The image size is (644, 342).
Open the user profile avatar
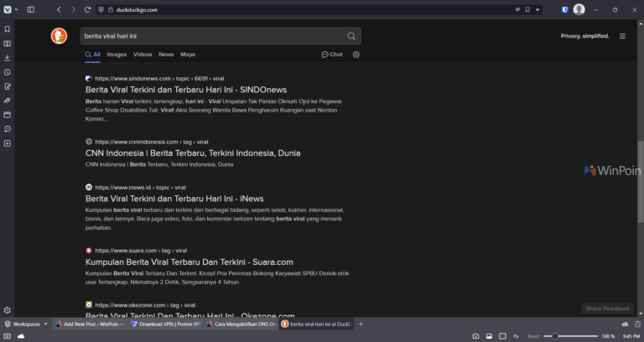coord(579,9)
